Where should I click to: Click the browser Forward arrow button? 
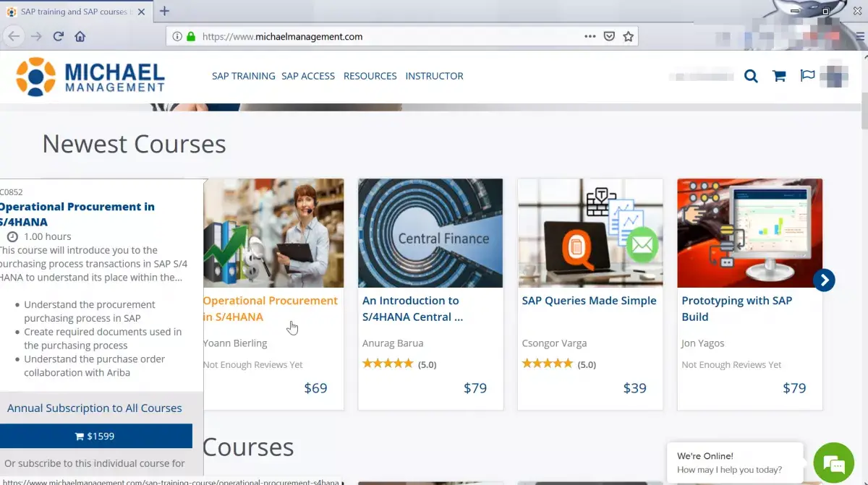pos(37,36)
